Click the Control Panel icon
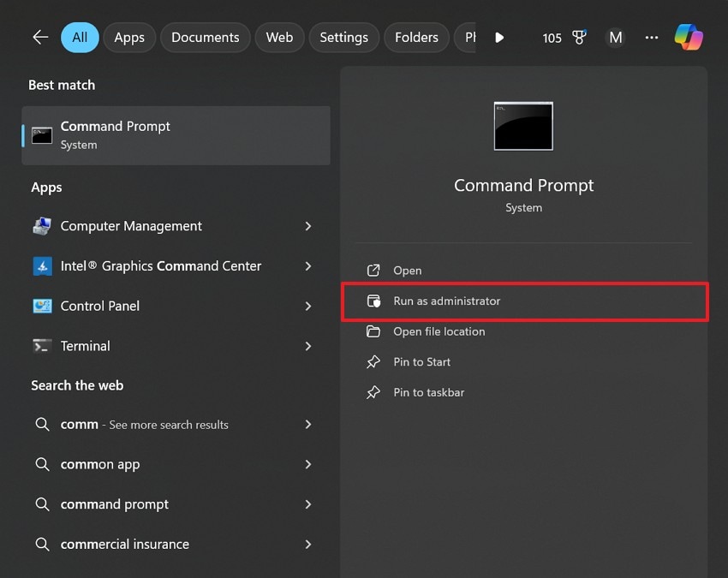728x578 pixels. pyautogui.click(x=42, y=306)
